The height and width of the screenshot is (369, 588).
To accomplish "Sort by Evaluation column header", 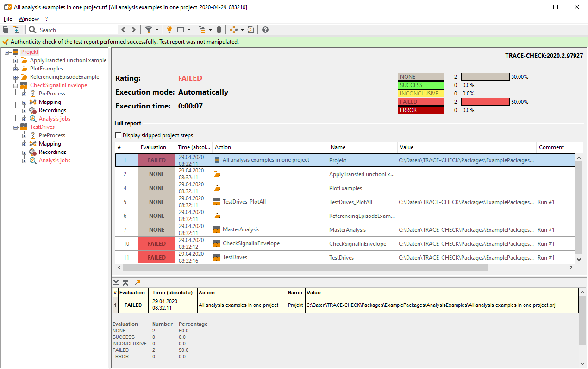I will point(157,147).
